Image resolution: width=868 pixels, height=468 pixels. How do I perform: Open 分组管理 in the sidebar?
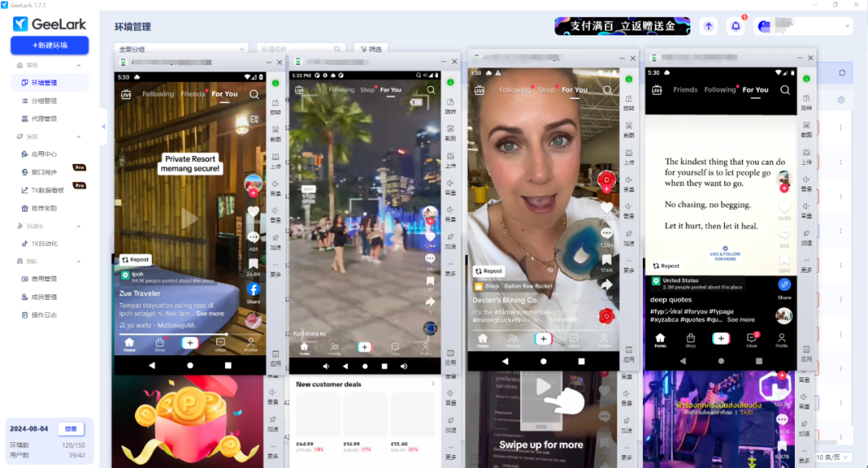point(43,101)
